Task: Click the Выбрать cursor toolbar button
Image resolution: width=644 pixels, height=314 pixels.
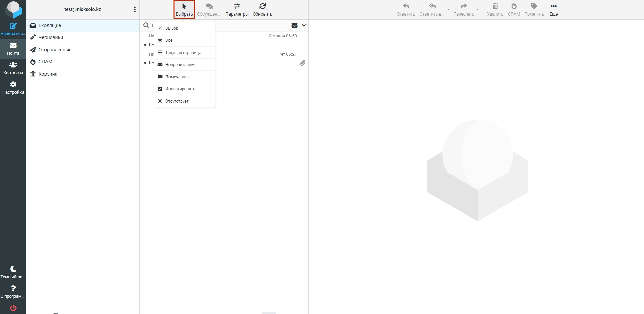Action: pos(184,9)
